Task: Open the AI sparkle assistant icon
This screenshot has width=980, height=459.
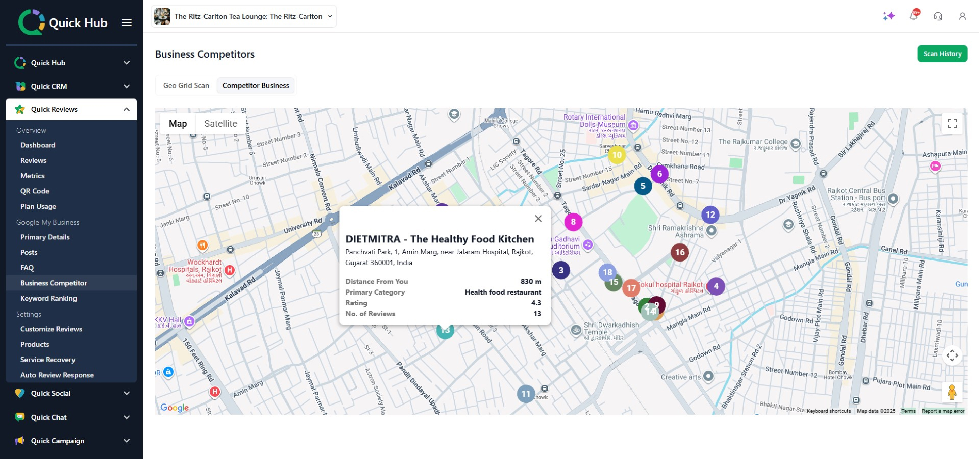Action: (x=889, y=16)
